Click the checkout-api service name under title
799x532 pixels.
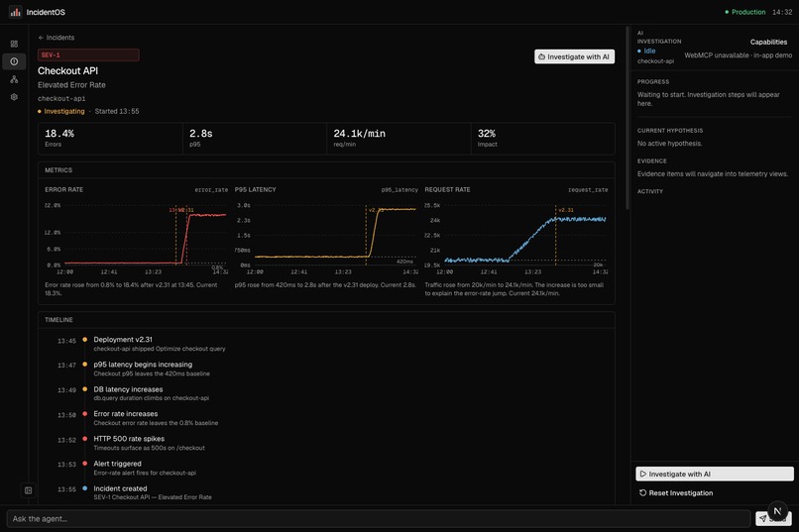61,98
